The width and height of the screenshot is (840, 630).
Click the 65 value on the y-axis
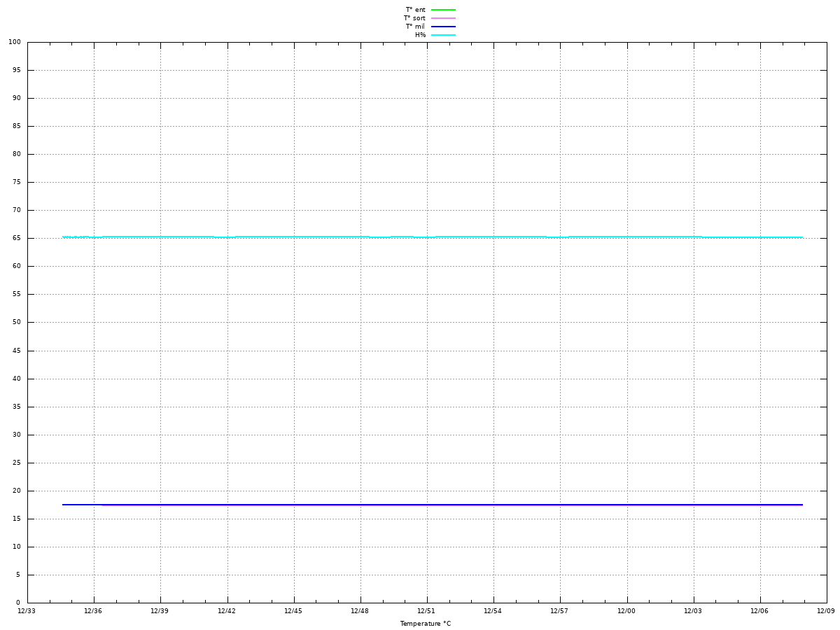click(x=16, y=239)
